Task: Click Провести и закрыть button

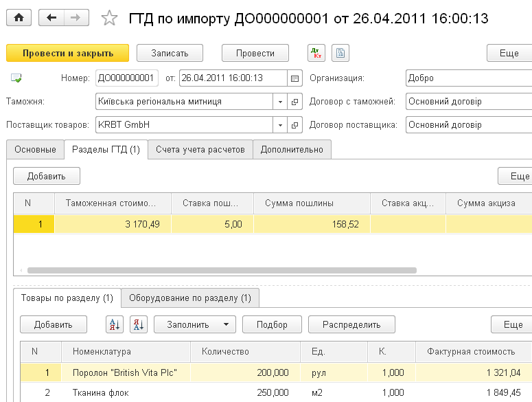Action: (67, 53)
